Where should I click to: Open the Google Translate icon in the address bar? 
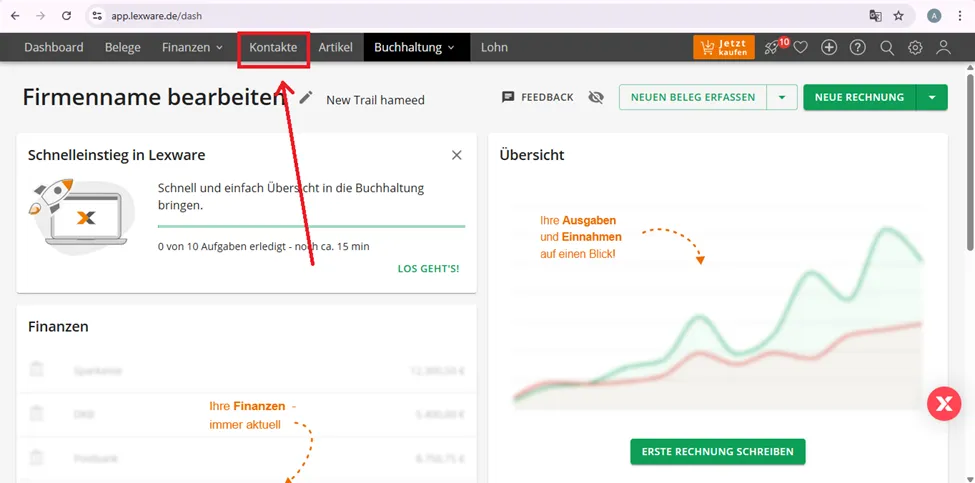click(876, 16)
